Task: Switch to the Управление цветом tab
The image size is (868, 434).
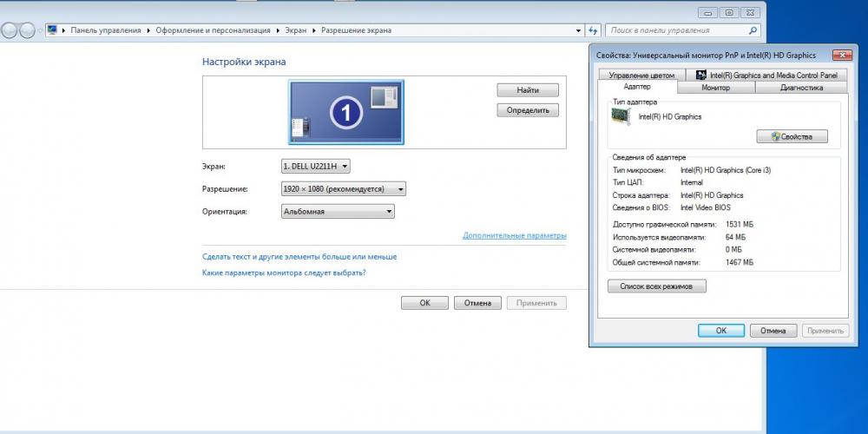Action: (641, 76)
